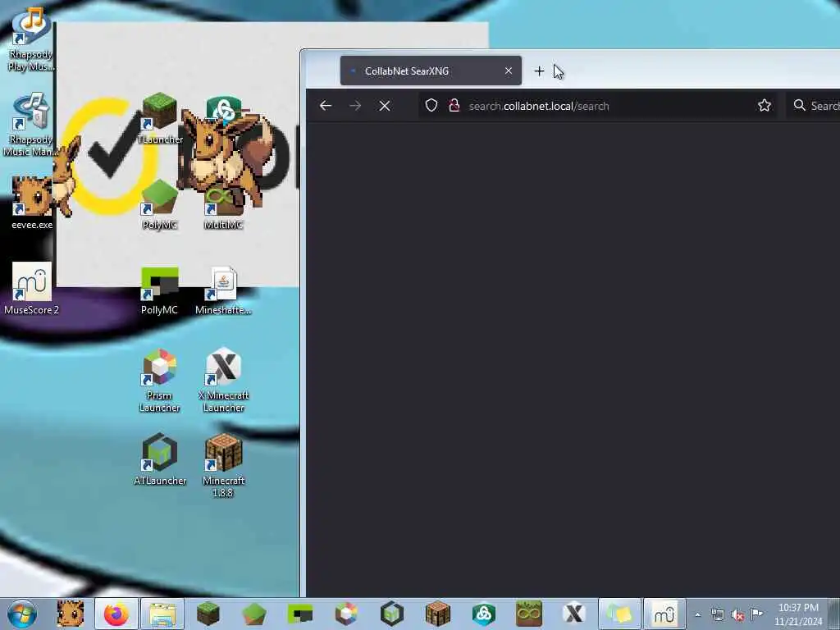Bookmark this page with the star
840x630 pixels.
(765, 106)
